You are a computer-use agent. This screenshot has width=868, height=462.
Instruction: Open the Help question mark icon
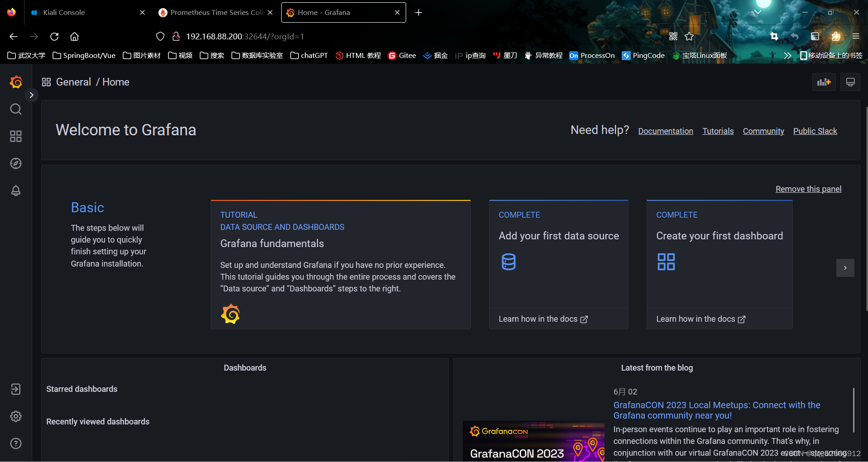(x=16, y=443)
